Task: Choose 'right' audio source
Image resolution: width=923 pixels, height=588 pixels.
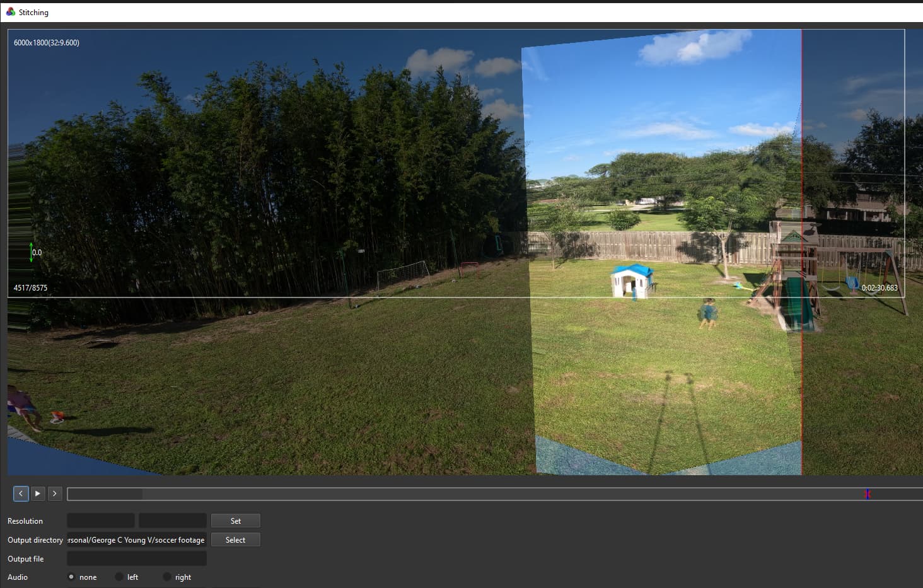Action: [167, 577]
